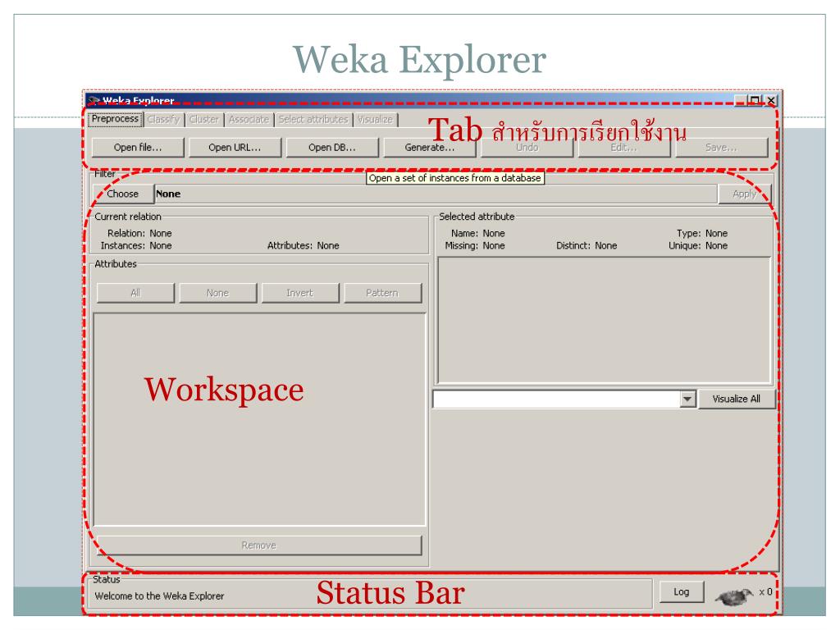The width and height of the screenshot is (840, 630).
Task: Click the 'Missing: None' text
Action: point(475,246)
